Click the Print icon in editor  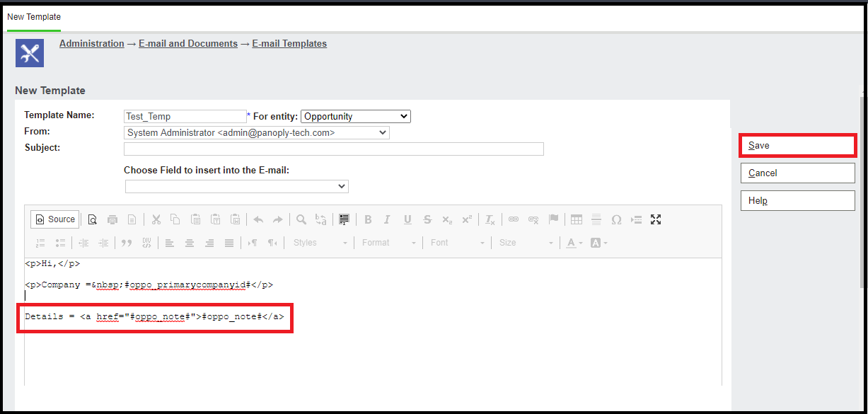click(112, 219)
